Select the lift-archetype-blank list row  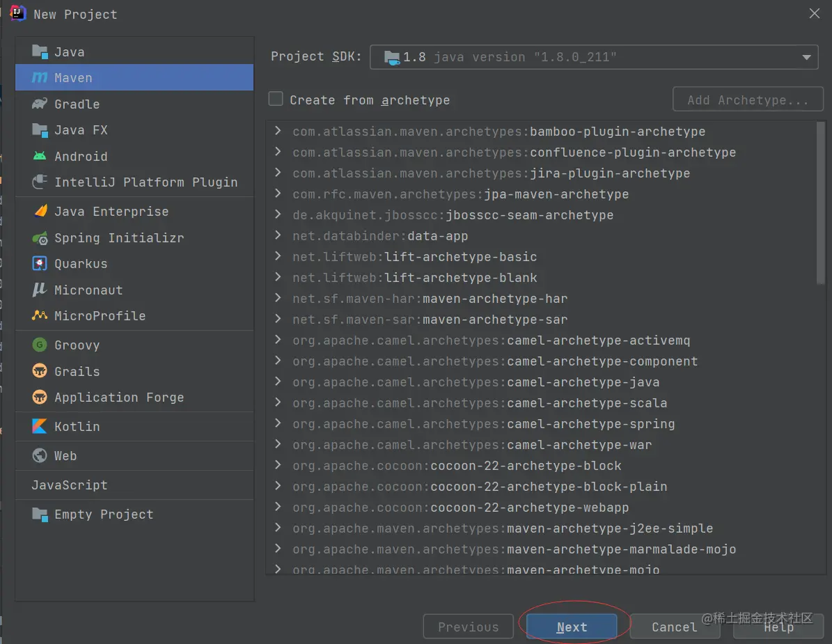pyautogui.click(x=541, y=278)
